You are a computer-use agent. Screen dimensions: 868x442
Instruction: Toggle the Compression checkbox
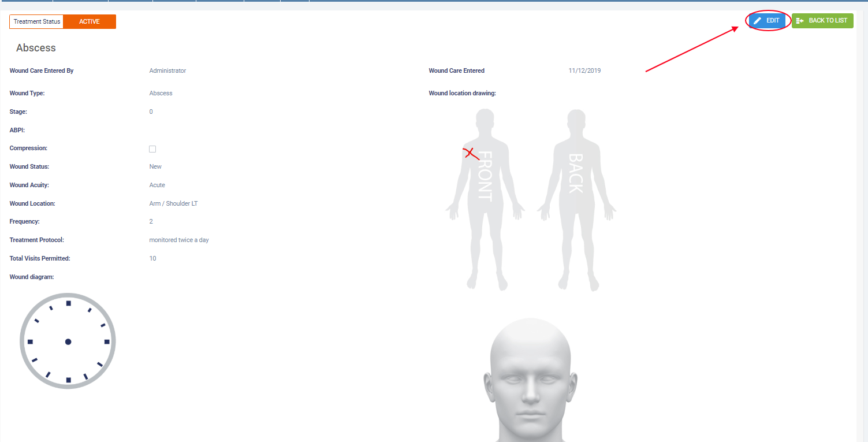point(152,149)
